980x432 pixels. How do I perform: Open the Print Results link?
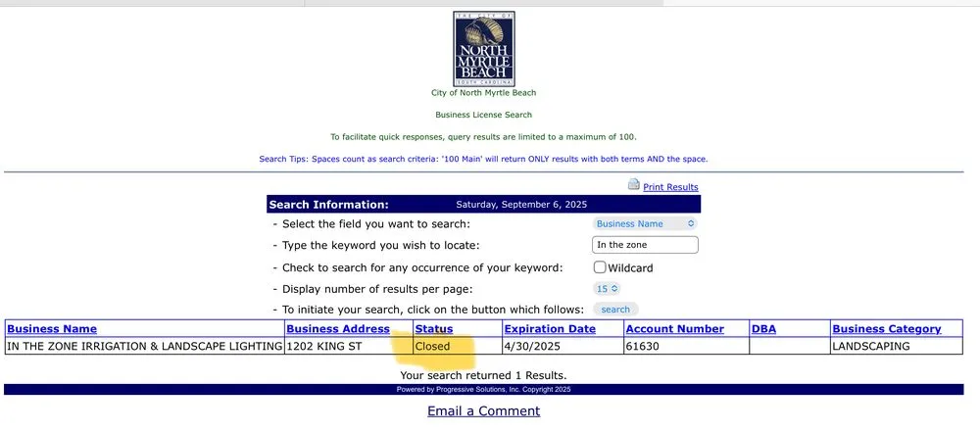[x=670, y=187]
